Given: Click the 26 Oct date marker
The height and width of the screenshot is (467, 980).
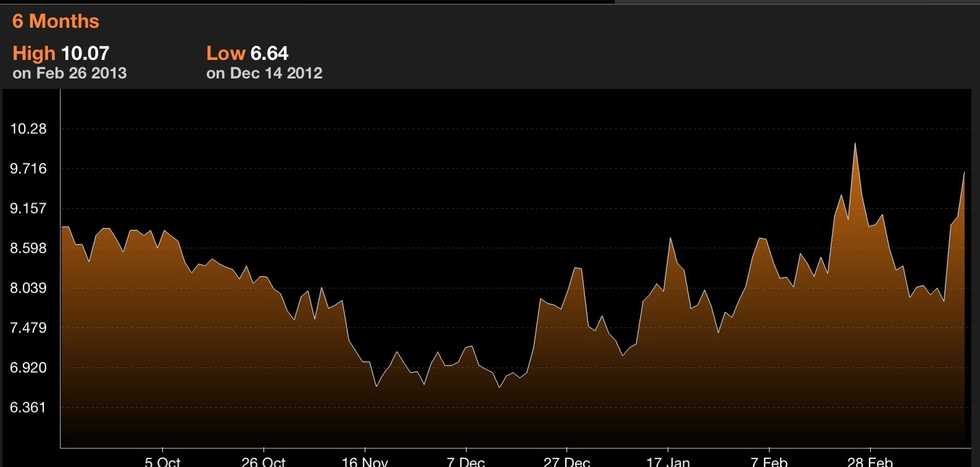Looking at the screenshot, I should click(x=264, y=461).
